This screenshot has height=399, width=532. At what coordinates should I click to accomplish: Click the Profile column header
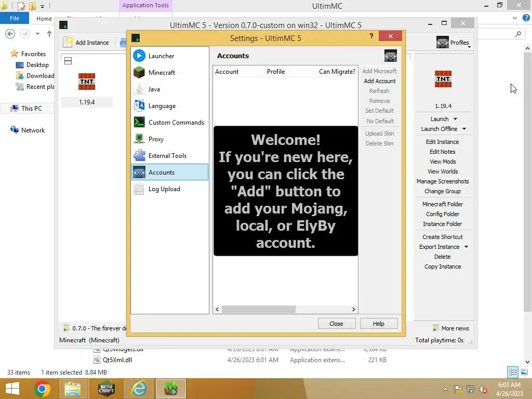tap(290, 72)
